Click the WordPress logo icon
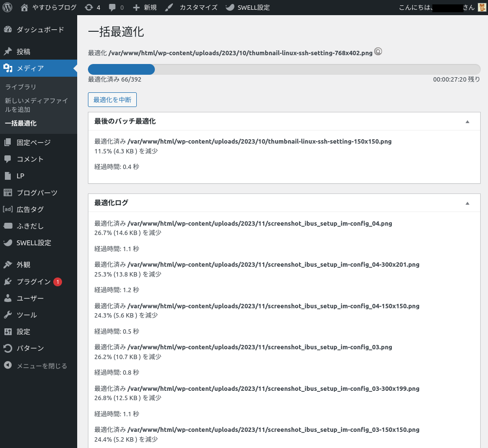 (7, 7)
